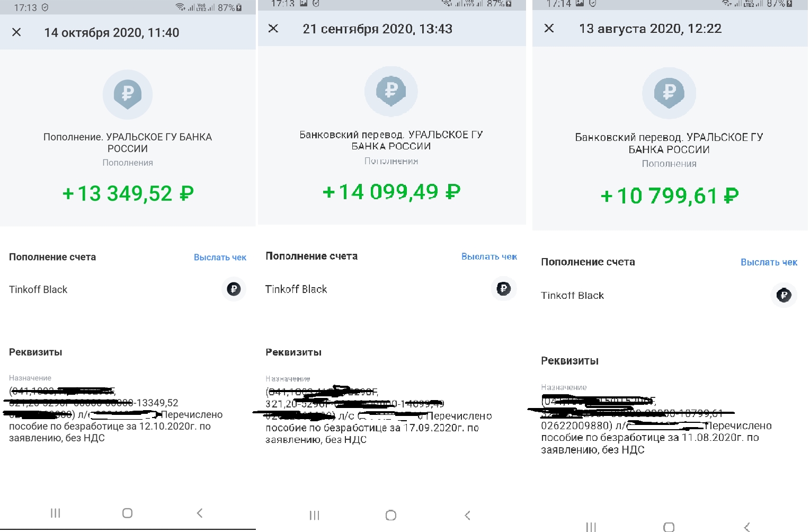Tap payment purpose text for 12.10.2020 benefit
The width and height of the screenshot is (810, 532).
tap(115, 414)
